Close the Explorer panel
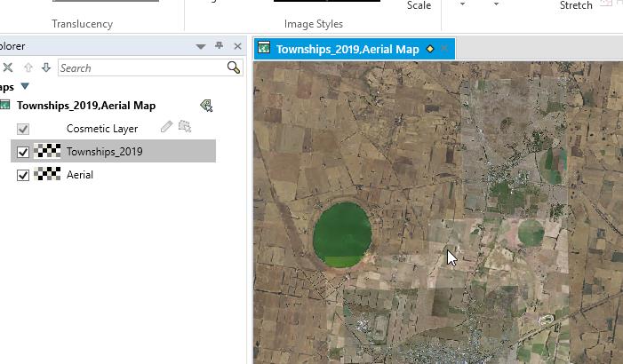This screenshot has height=364, width=623. coord(237,46)
